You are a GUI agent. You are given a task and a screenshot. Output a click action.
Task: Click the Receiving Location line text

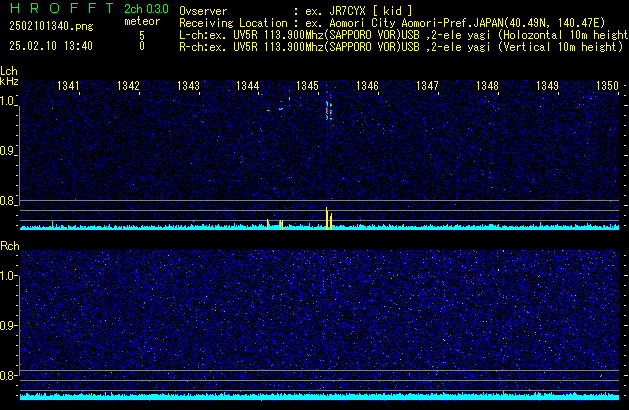(x=392, y=23)
